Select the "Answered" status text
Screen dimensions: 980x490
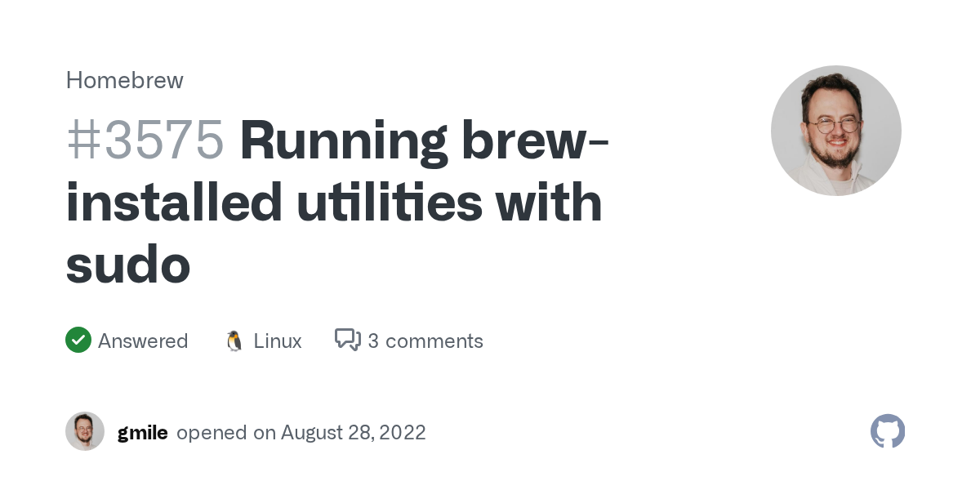coord(143,341)
